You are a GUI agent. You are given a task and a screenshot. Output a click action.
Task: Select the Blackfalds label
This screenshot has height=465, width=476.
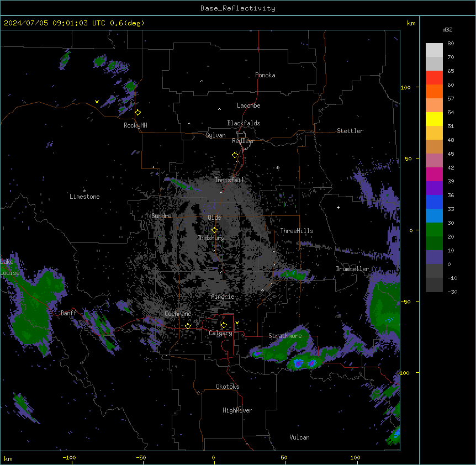pyautogui.click(x=244, y=123)
